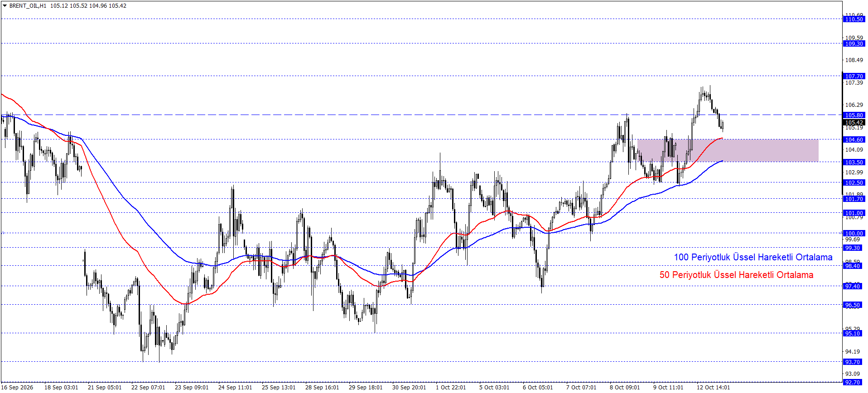The width and height of the screenshot is (868, 393).
Task: Click the 101.70 price level label
Action: 854,199
